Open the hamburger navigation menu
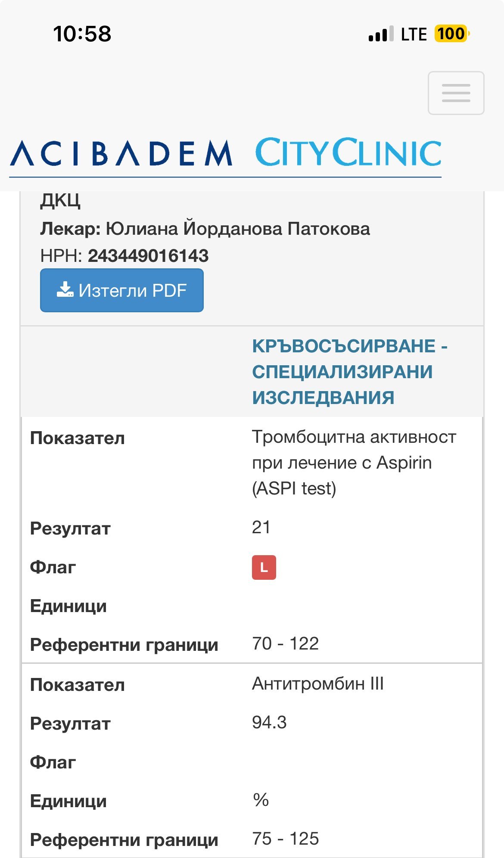Viewport: 504px width, 858px height. coord(456,93)
